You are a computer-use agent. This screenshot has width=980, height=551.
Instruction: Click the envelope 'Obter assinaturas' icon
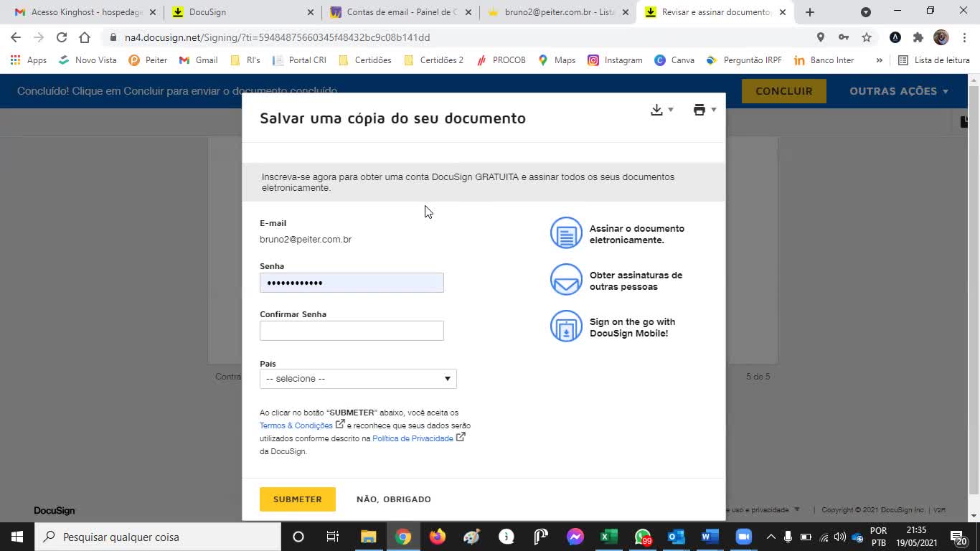pos(566,280)
